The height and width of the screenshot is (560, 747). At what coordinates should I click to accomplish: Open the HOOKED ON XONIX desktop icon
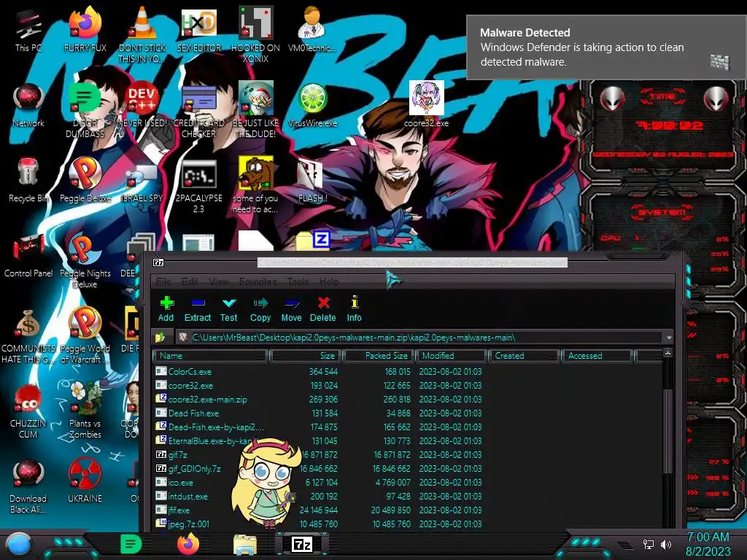tap(255, 34)
